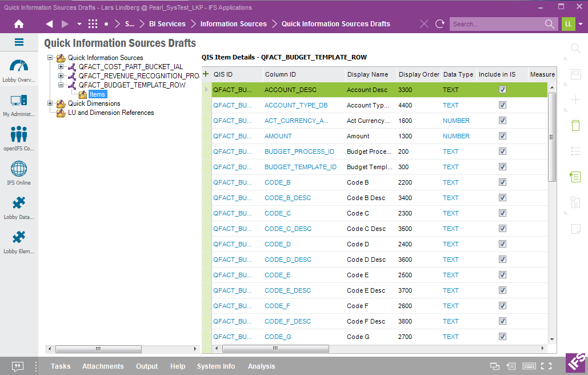
Task: Open the apps grid navigator icon
Action: (93, 24)
